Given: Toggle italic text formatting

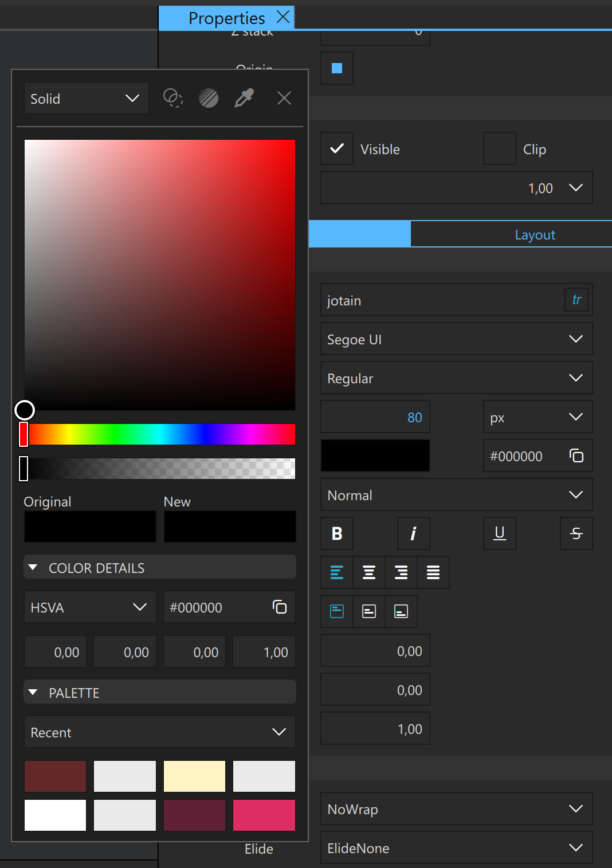Looking at the screenshot, I should click(413, 533).
